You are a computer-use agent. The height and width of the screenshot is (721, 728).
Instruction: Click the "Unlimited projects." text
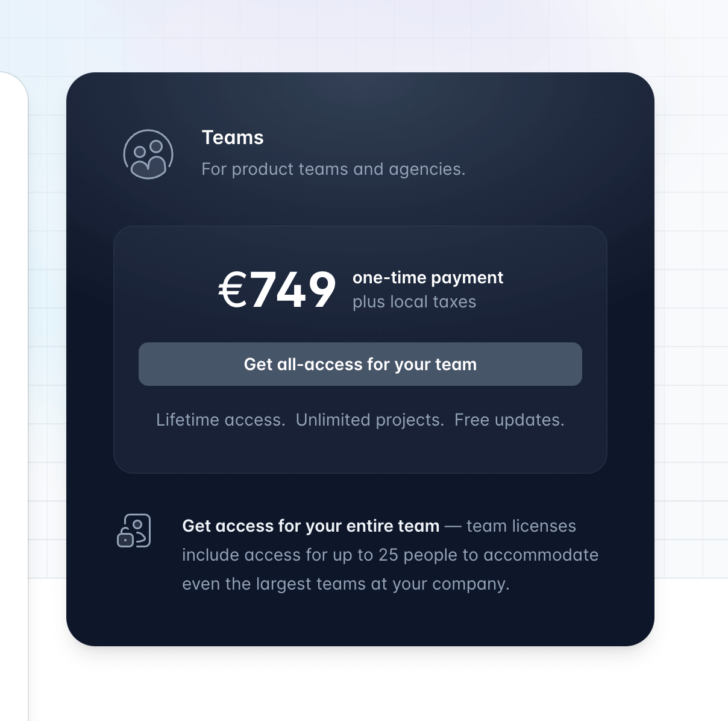(x=370, y=420)
